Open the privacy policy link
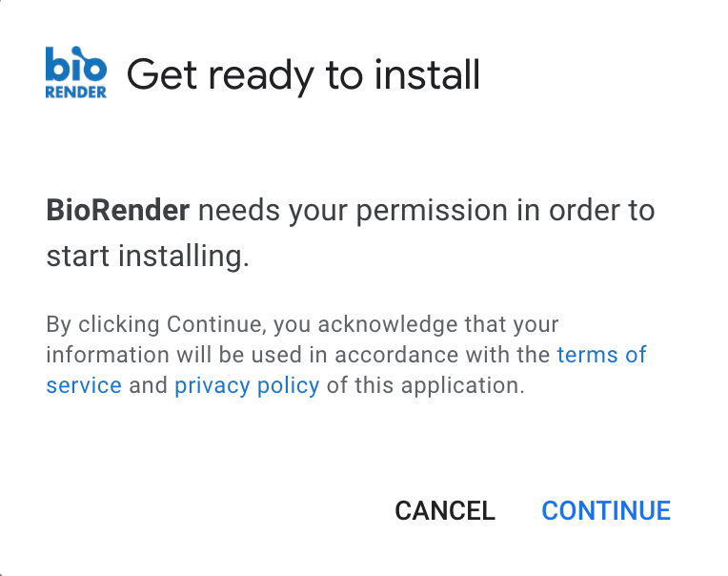Screen dimensions: 728x576 click(247, 385)
